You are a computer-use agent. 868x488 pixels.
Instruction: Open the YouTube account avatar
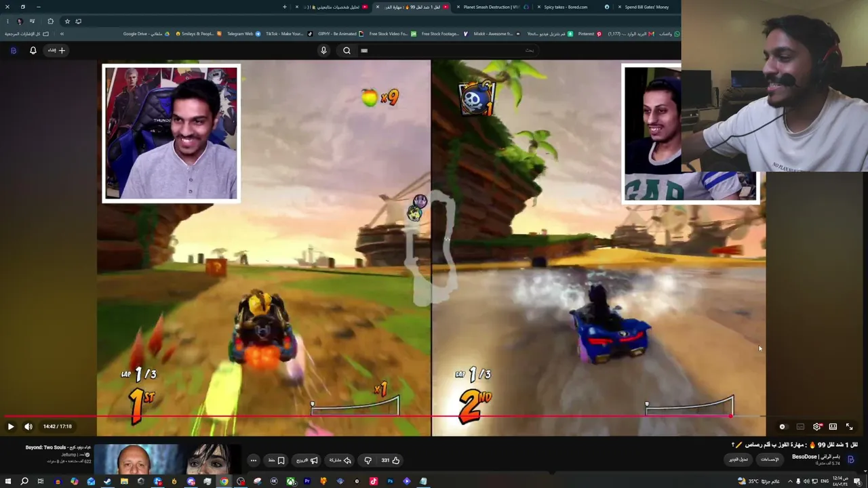[13, 50]
